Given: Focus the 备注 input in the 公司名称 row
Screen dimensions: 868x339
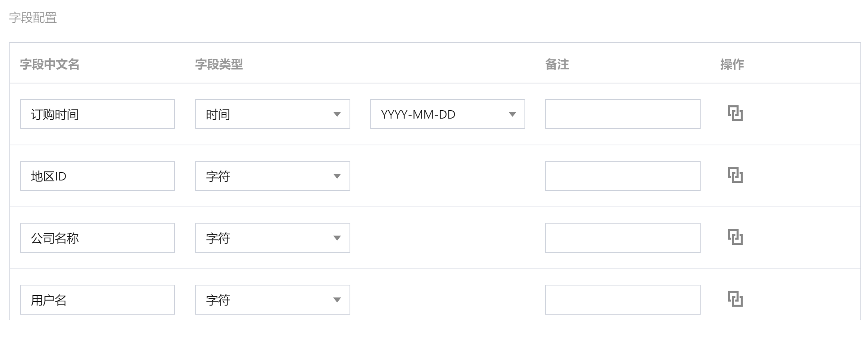Looking at the screenshot, I should point(622,238).
